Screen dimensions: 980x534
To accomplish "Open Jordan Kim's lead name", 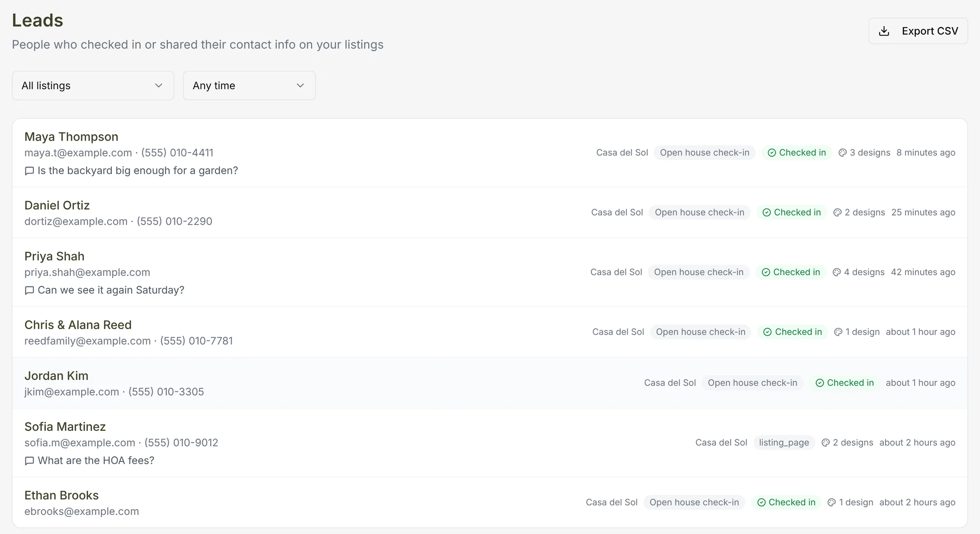I will coord(57,376).
